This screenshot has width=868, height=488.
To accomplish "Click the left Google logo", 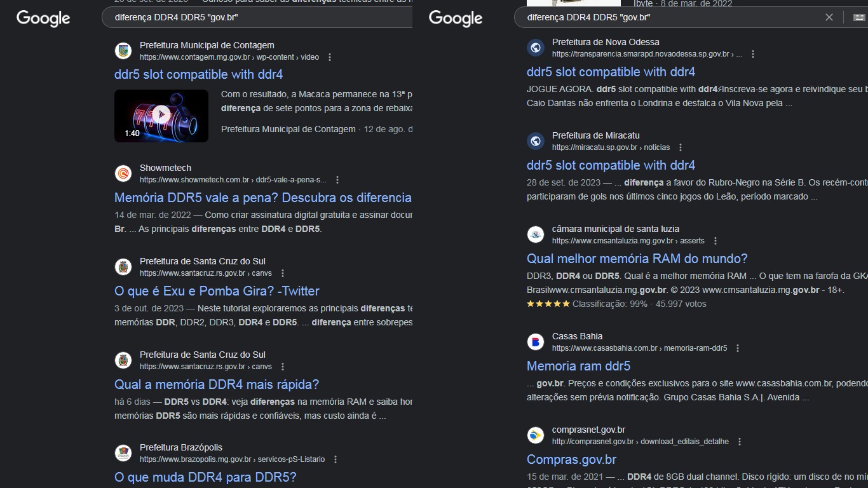I will point(43,18).
